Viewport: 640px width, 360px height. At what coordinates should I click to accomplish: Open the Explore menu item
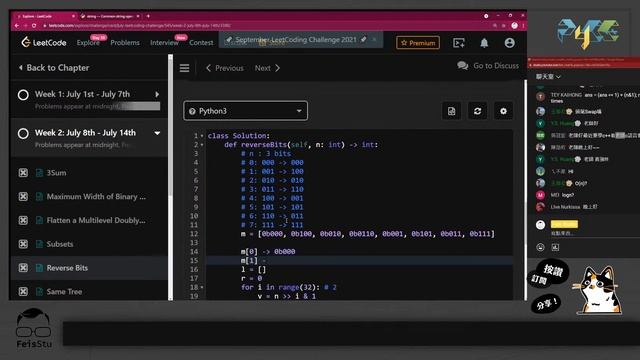coord(88,42)
